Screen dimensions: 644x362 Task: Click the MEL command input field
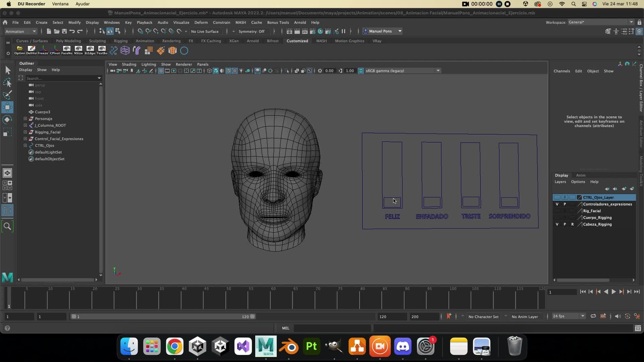click(332, 328)
